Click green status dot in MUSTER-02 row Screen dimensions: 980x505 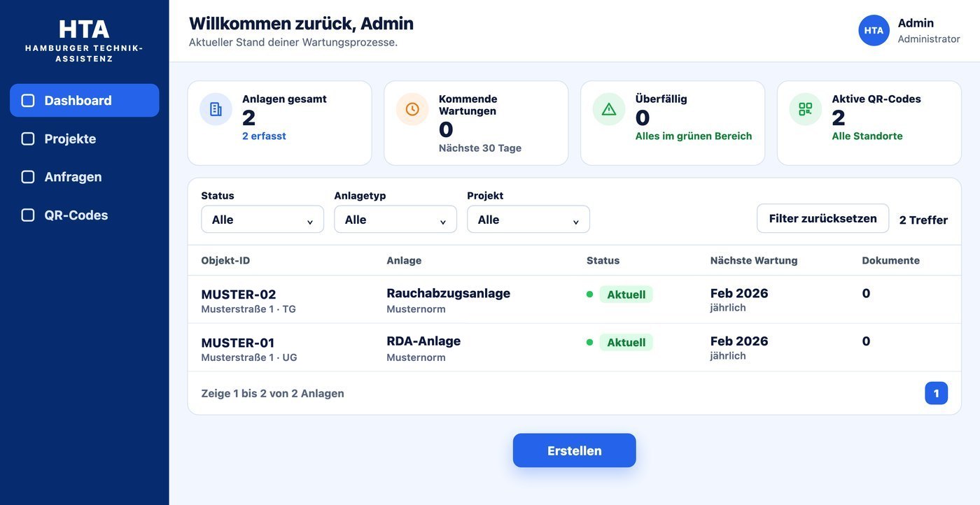tap(589, 294)
